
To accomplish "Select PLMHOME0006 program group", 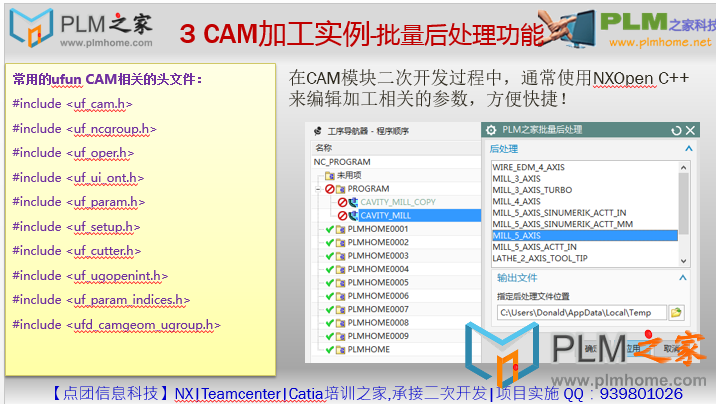I will pyautogui.click(x=378, y=296).
